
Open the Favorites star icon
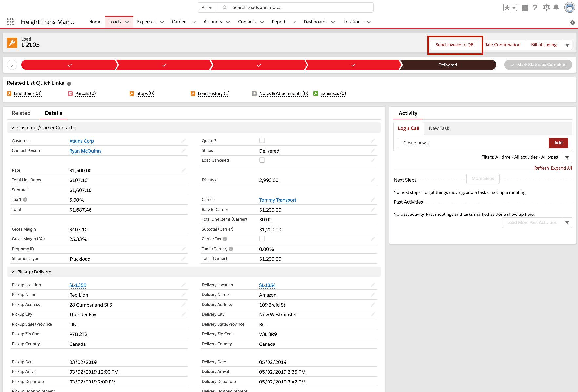tap(507, 8)
